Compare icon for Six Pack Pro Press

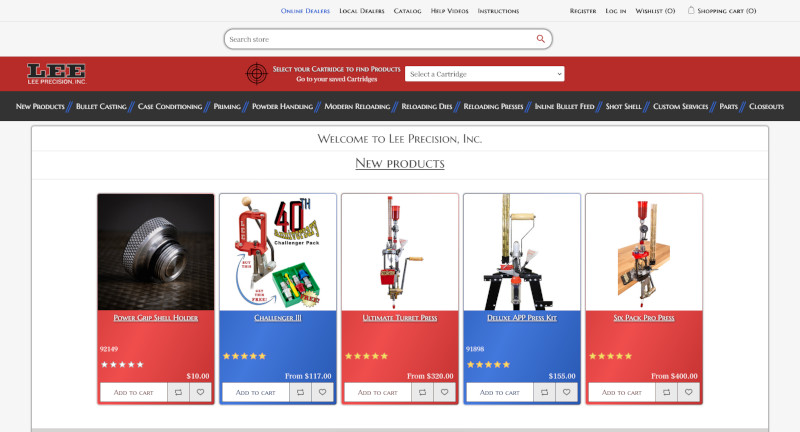click(x=666, y=392)
